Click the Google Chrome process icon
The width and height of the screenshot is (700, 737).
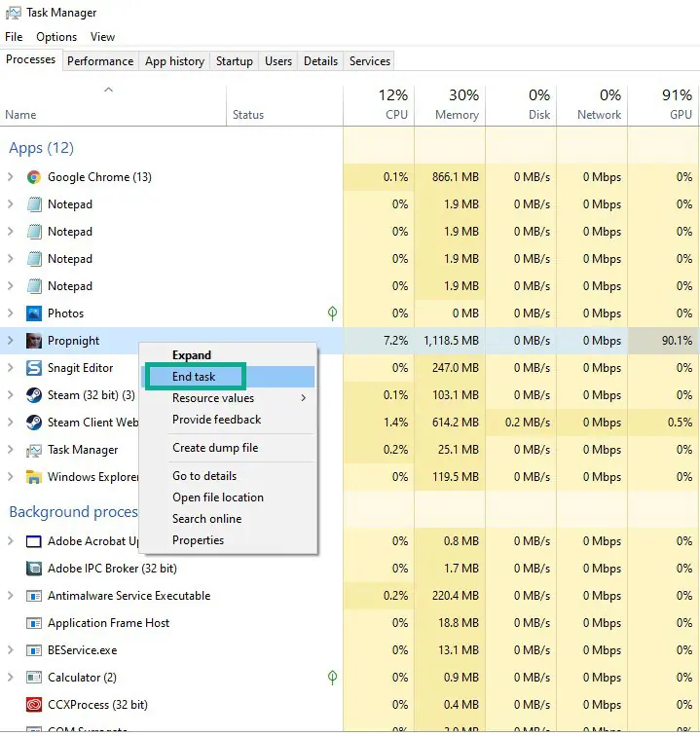33,177
